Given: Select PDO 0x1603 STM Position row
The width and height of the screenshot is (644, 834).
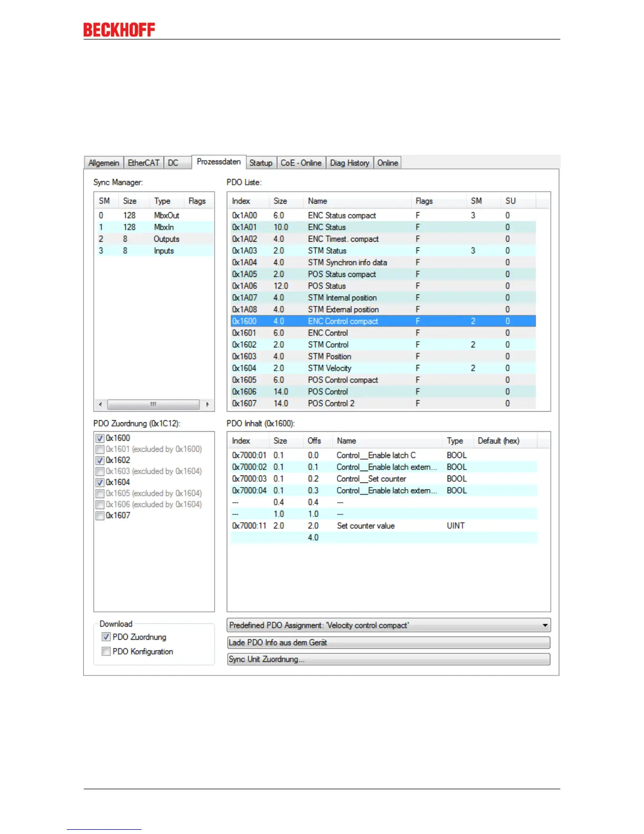Looking at the screenshot, I should coord(383,356).
